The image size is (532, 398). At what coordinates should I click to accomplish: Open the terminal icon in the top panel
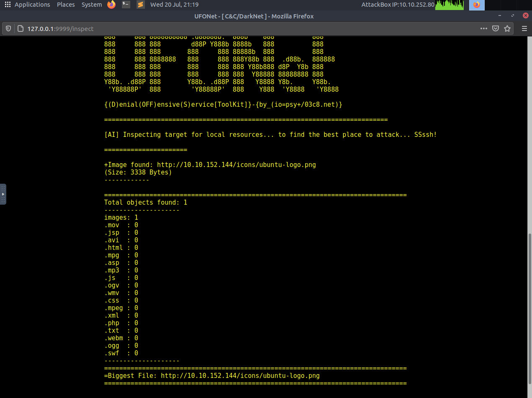(x=126, y=5)
